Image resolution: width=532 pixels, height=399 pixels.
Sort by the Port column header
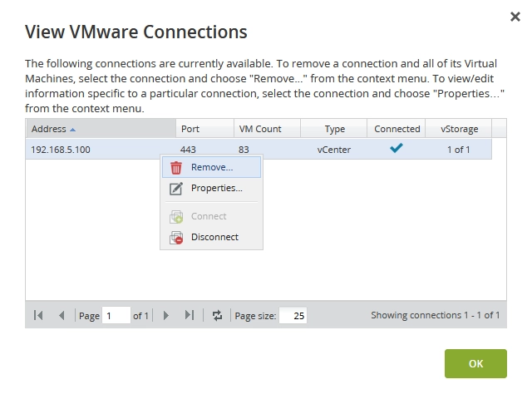(x=205, y=129)
